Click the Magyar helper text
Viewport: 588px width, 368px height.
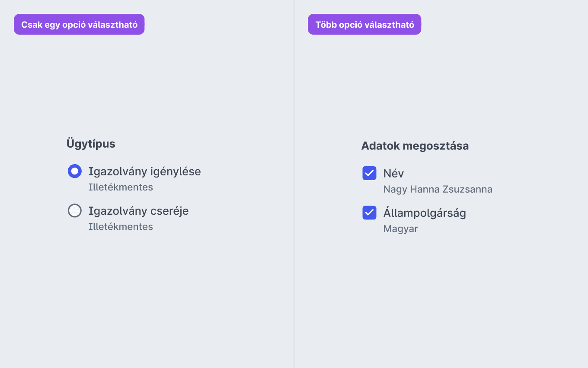(400, 229)
